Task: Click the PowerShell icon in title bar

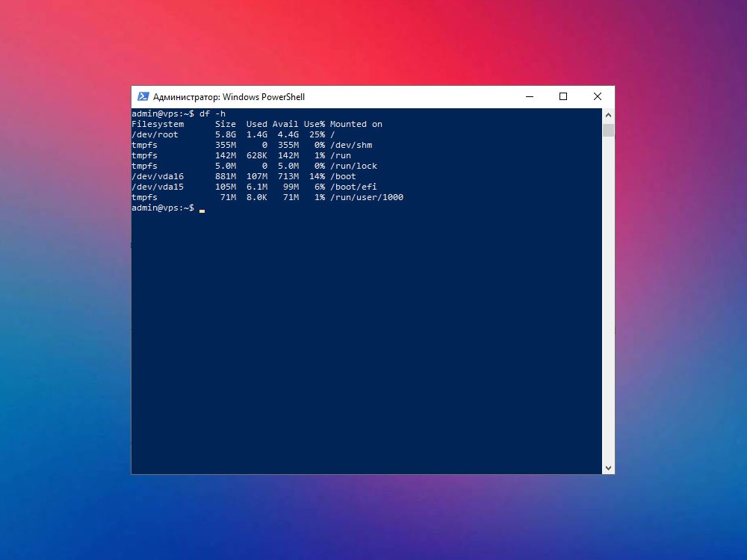Action: (143, 96)
